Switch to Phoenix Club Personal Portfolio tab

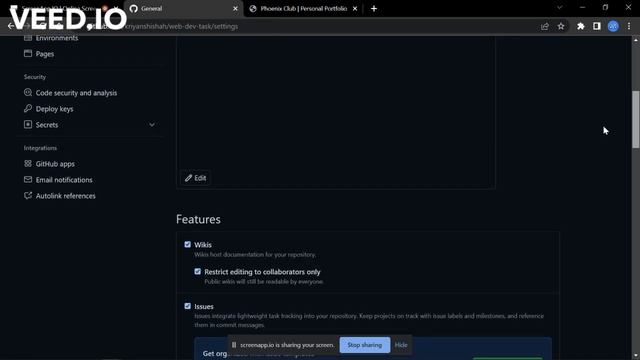pyautogui.click(x=303, y=9)
